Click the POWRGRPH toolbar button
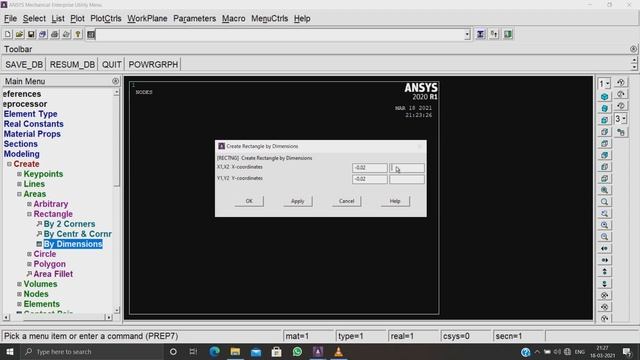The width and height of the screenshot is (640, 360). coord(153,64)
